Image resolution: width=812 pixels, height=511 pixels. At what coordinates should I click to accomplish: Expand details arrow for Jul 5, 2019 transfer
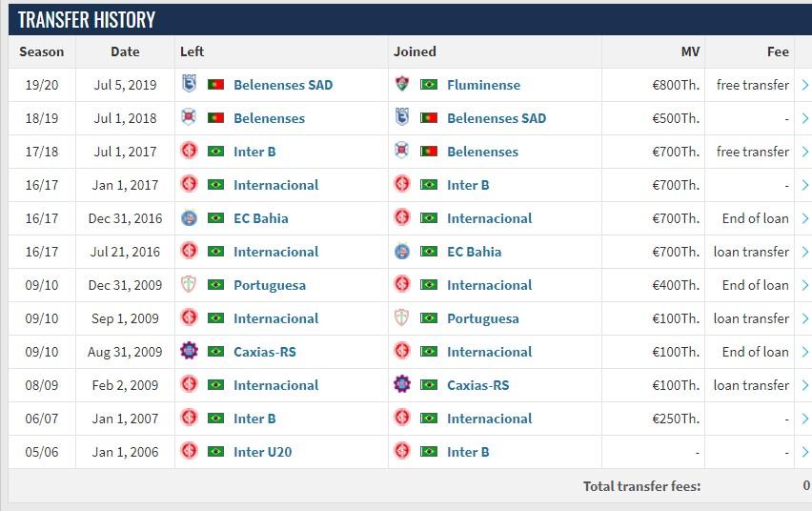pyautogui.click(x=804, y=85)
